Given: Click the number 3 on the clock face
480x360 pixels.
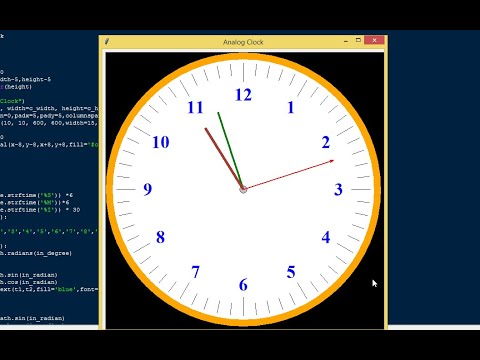Looking at the screenshot, I should [x=338, y=190].
